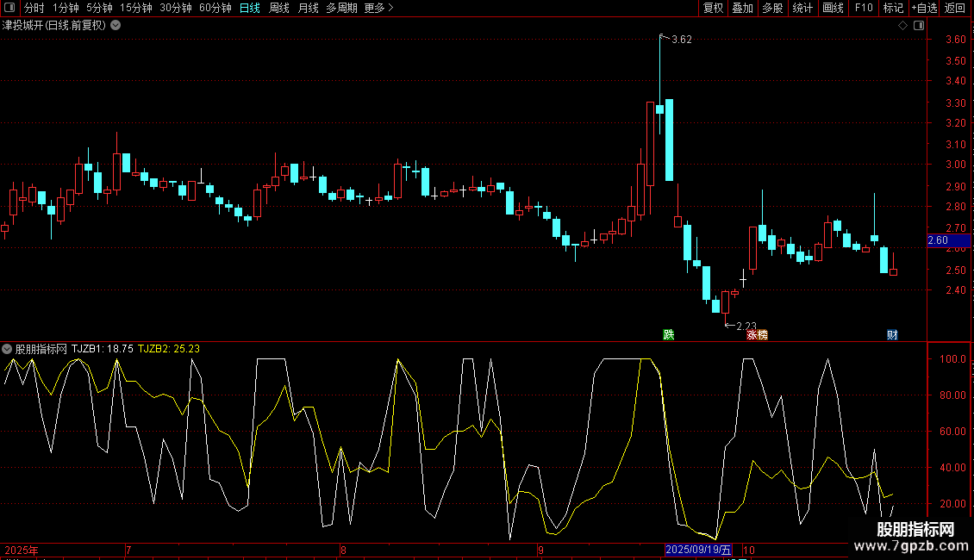Open the 统计 statistics button

(x=802, y=8)
